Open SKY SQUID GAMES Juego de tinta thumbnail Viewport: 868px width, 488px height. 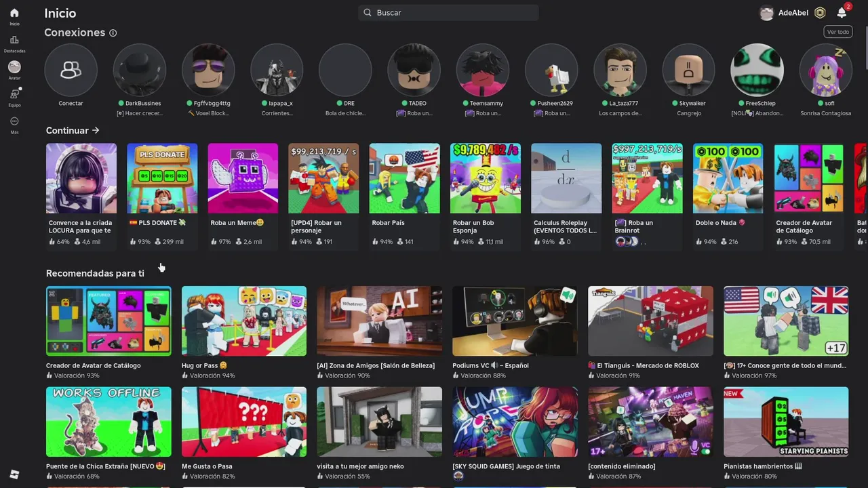tap(515, 422)
